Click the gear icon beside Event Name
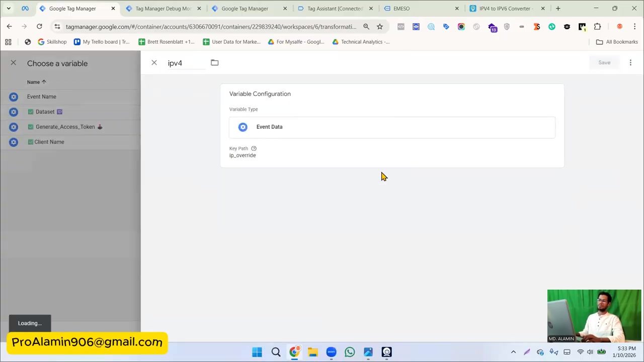The image size is (644, 362). pyautogui.click(x=14, y=97)
